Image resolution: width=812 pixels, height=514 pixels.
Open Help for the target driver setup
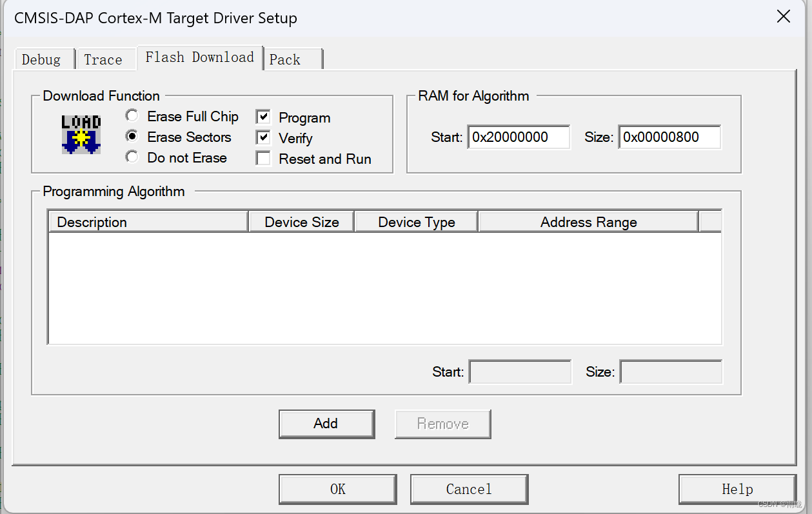(x=737, y=489)
